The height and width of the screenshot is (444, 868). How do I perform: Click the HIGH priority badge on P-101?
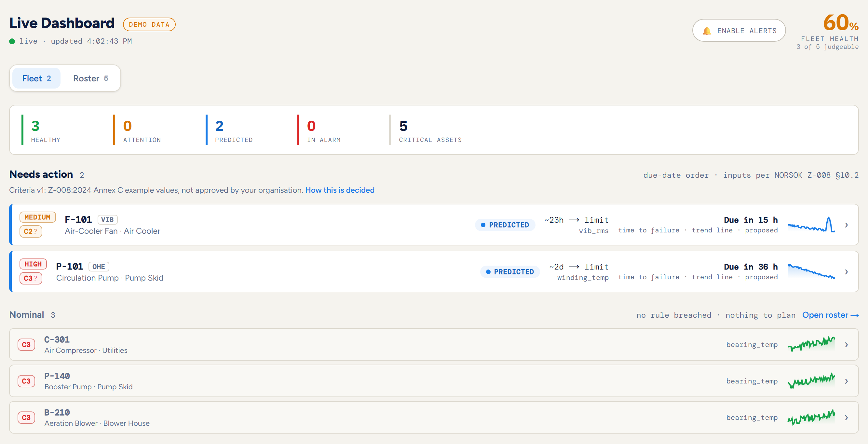tap(33, 264)
